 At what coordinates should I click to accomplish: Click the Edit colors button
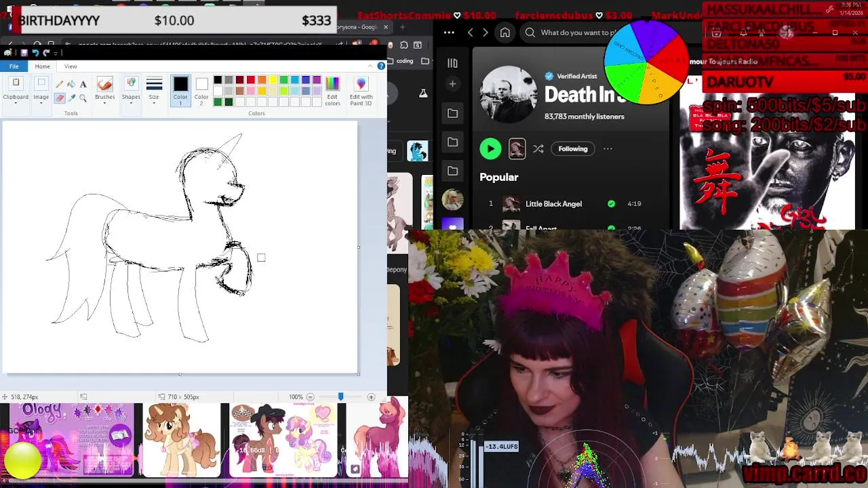pyautogui.click(x=332, y=91)
